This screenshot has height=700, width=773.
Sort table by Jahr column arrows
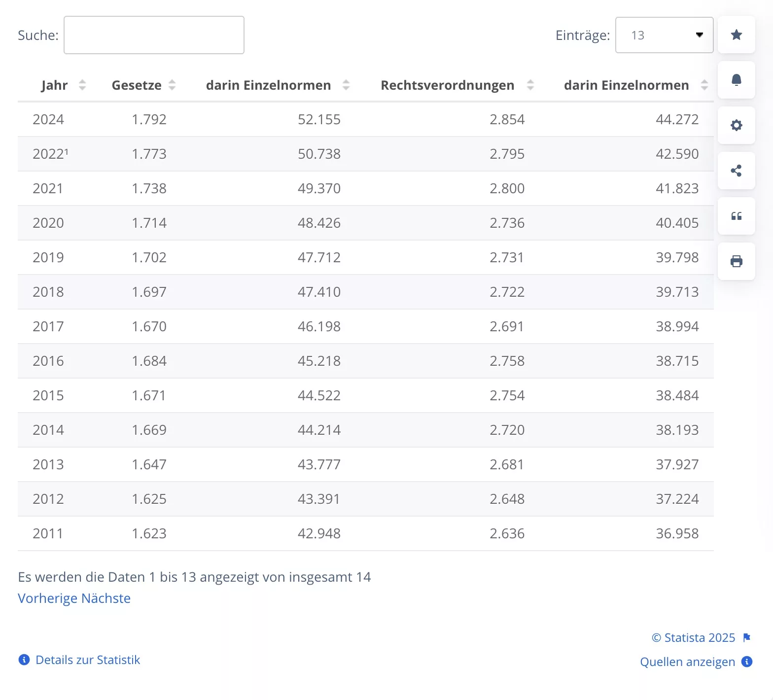coord(82,85)
